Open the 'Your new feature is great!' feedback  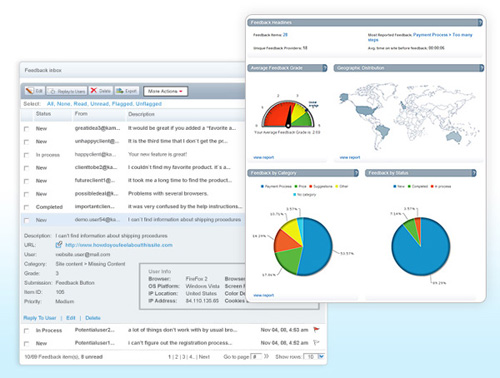coord(157,154)
